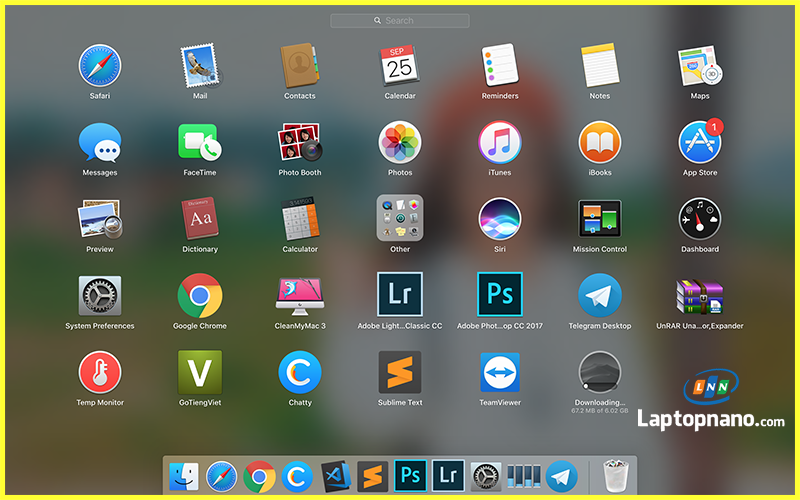Launch Reminders

pos(500,65)
